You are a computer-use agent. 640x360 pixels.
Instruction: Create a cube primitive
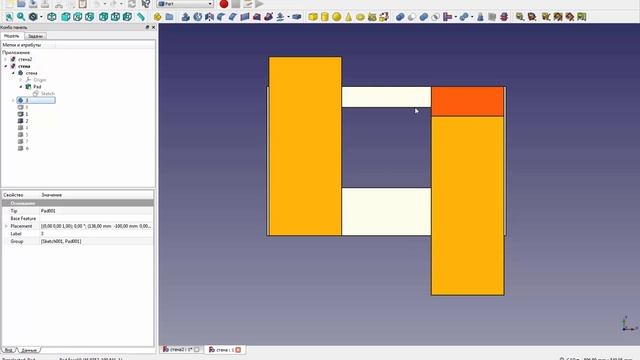[313, 17]
